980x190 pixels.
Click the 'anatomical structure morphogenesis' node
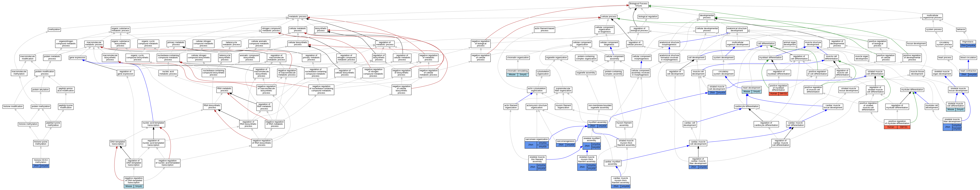point(669,44)
